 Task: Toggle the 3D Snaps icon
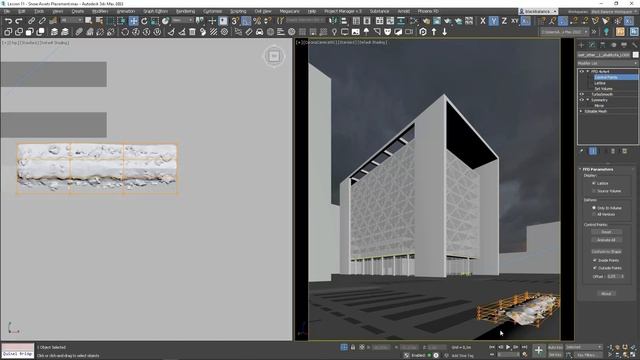(235, 21)
